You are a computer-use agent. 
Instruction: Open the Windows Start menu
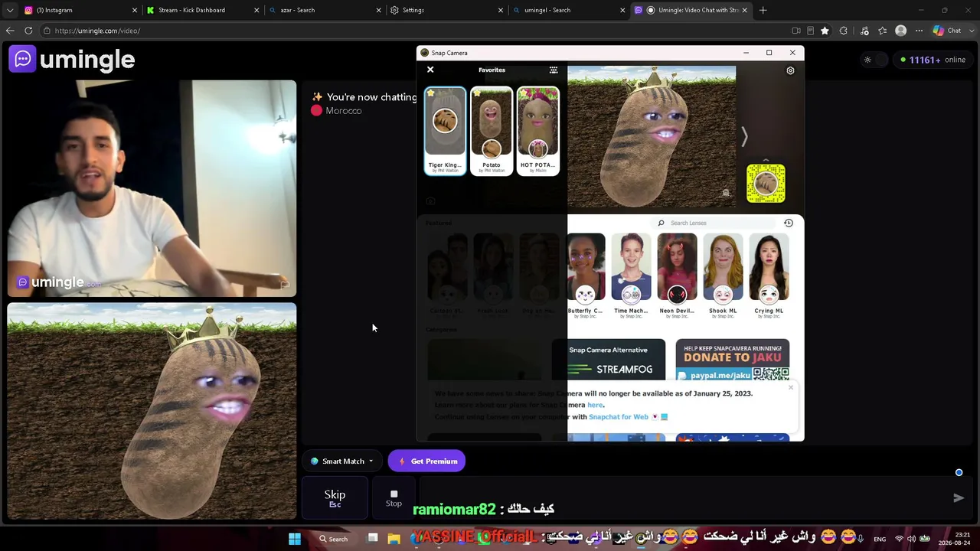pos(295,539)
